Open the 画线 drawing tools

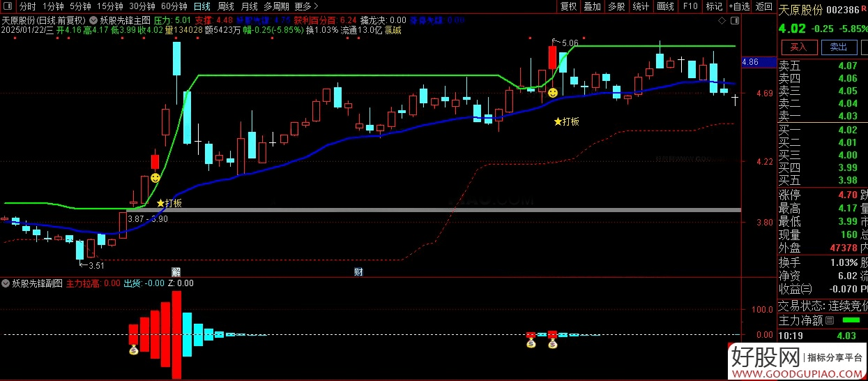pyautogui.click(x=665, y=6)
